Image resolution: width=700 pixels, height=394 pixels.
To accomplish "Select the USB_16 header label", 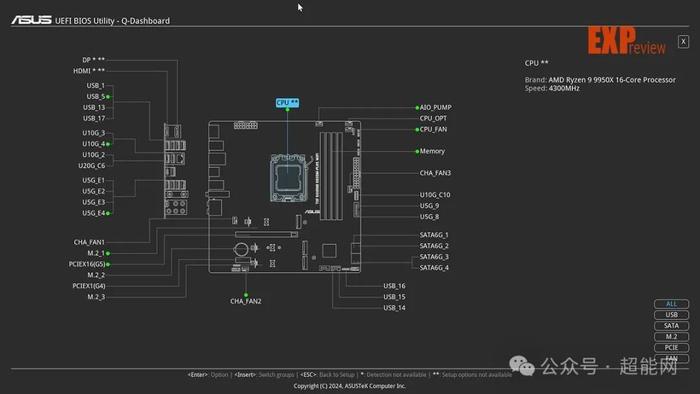I will coord(394,286).
